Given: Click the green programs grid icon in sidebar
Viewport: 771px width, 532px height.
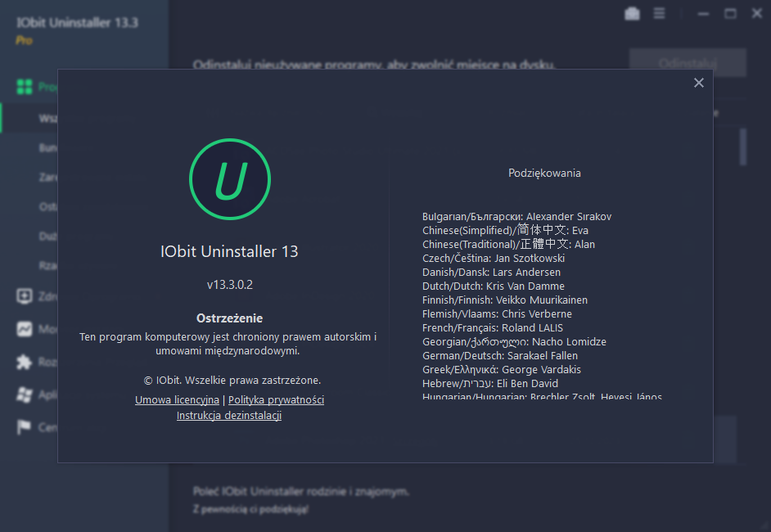Looking at the screenshot, I should (x=24, y=87).
